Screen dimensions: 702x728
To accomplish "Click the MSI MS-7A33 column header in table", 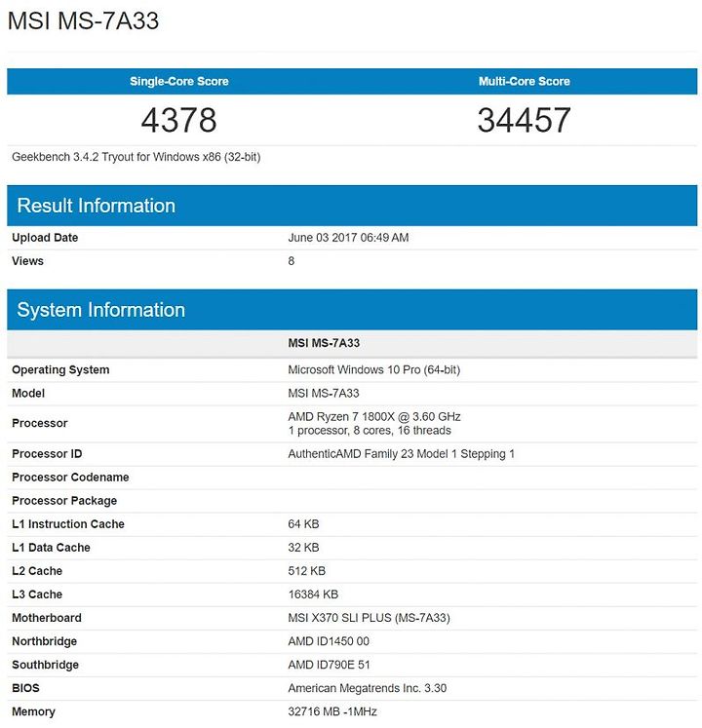I will tap(324, 343).
